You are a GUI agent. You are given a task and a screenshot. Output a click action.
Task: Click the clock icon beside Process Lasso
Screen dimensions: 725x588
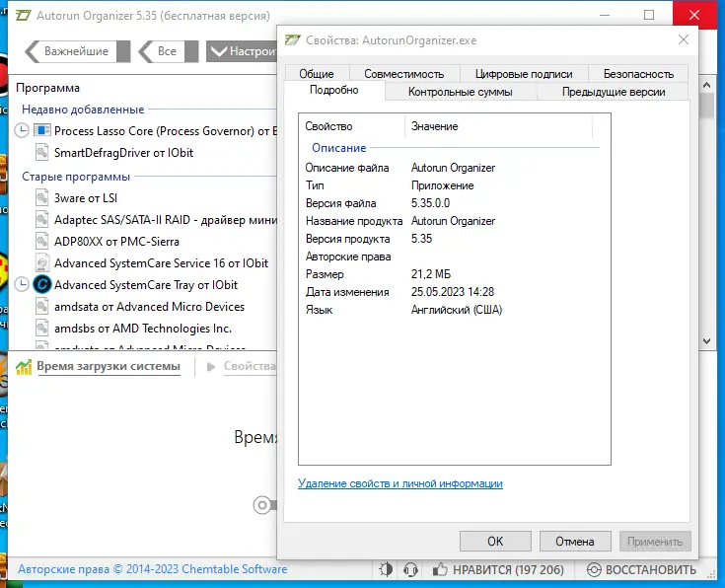(22, 130)
